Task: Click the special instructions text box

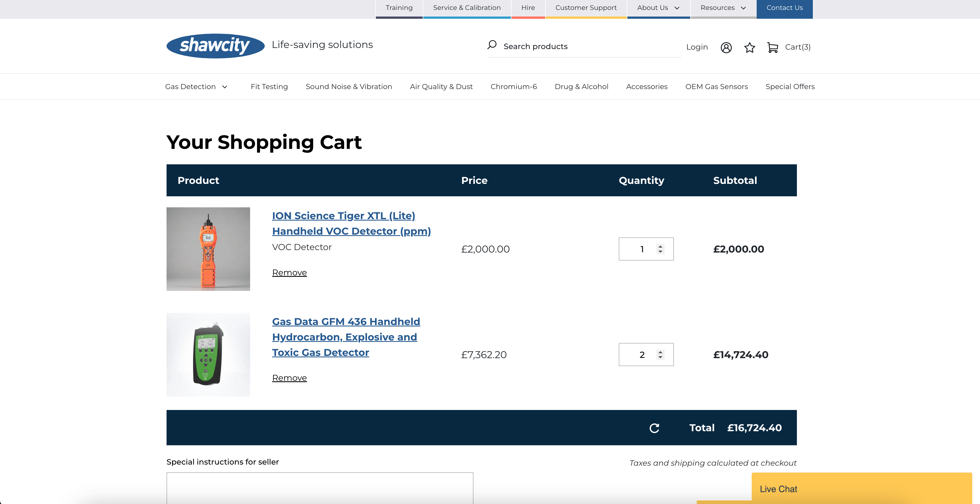Action: 319,491
